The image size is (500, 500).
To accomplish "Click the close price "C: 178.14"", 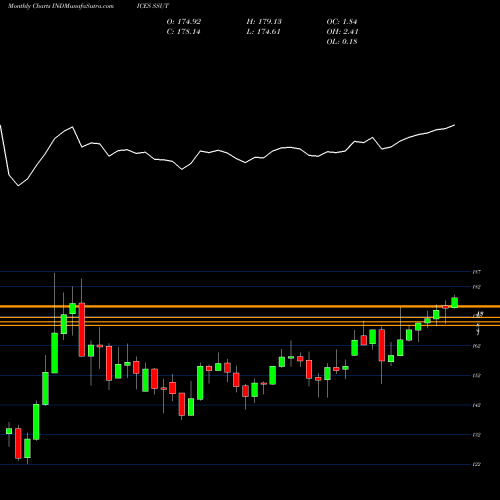I will pos(183,31).
